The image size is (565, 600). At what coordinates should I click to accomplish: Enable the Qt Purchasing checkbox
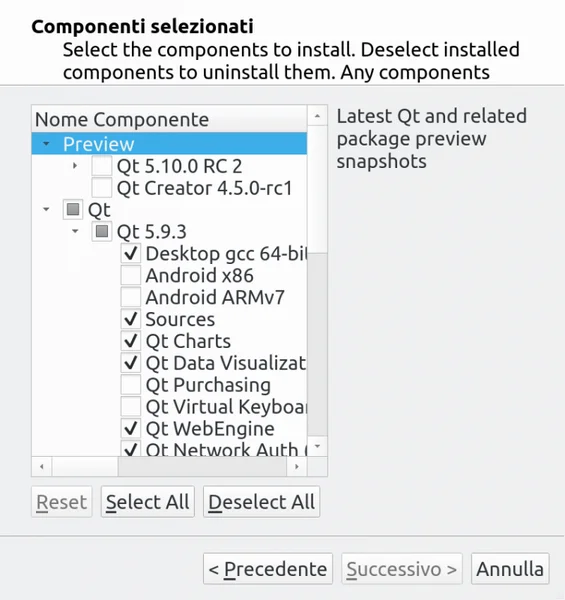pos(131,385)
